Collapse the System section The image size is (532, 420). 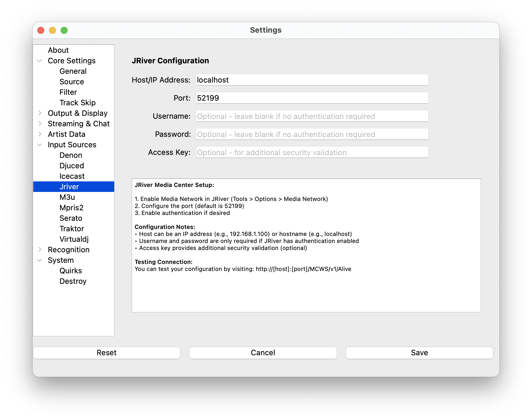(40, 260)
